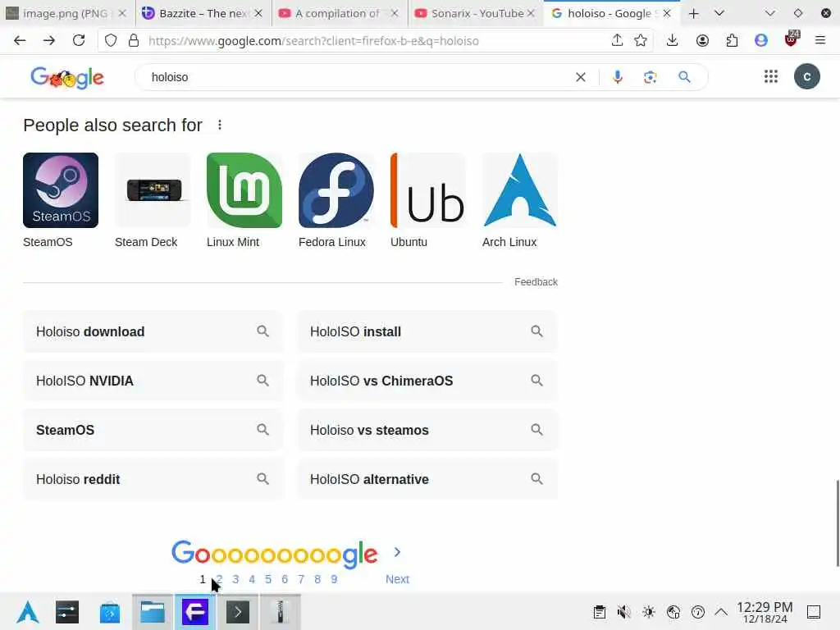Open SteamOS thumbnail card
Image resolution: width=840 pixels, height=630 pixels.
click(x=61, y=200)
